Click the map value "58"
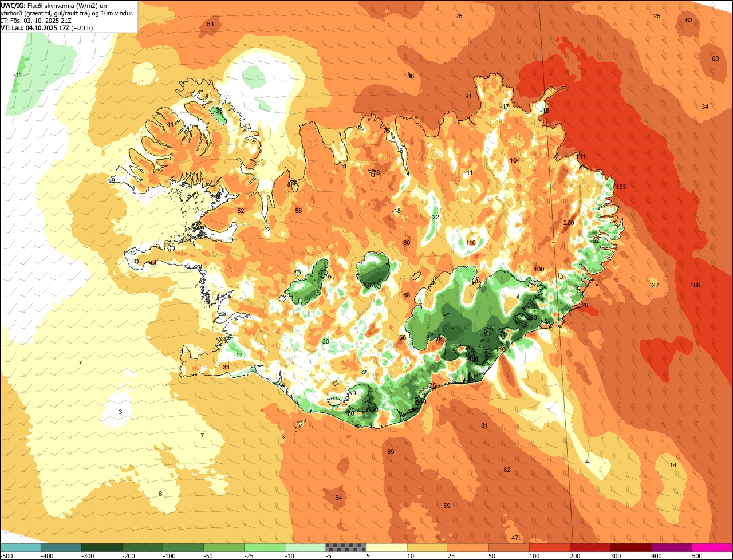This screenshot has width=733, height=560. 298,211
